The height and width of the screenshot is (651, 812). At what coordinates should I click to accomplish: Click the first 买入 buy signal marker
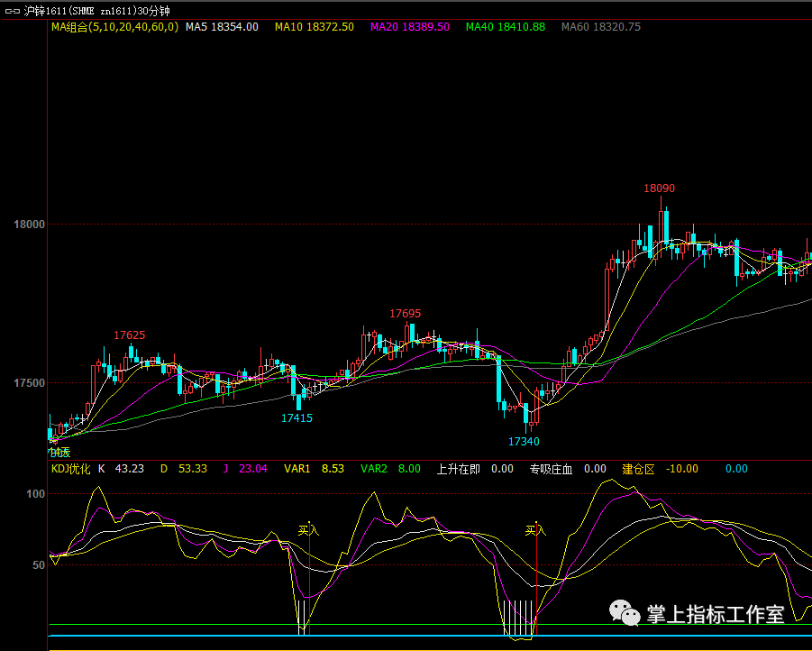pos(309,531)
